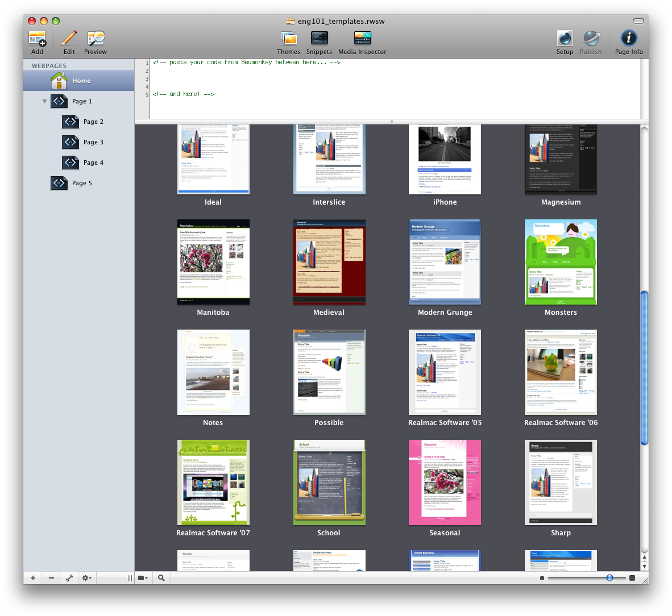Show the Snippets panel icon
672x616 pixels.
click(x=320, y=39)
